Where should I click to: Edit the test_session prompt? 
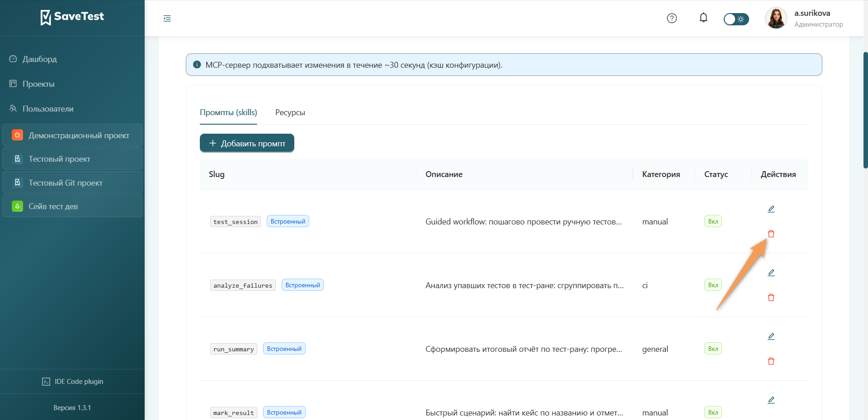click(771, 209)
